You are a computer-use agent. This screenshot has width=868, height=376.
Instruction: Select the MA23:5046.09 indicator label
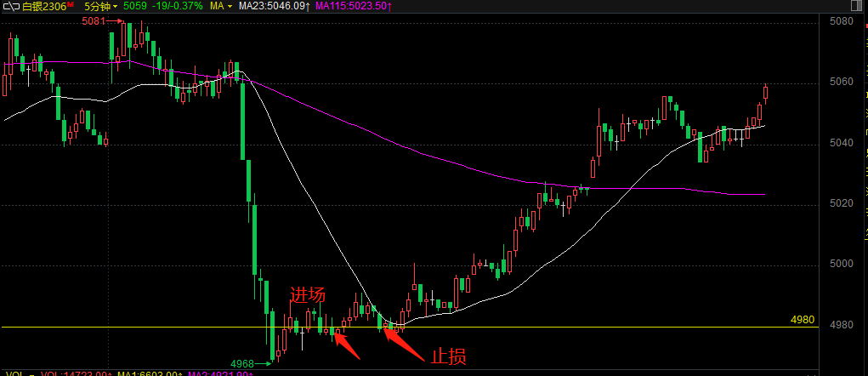pos(275,7)
